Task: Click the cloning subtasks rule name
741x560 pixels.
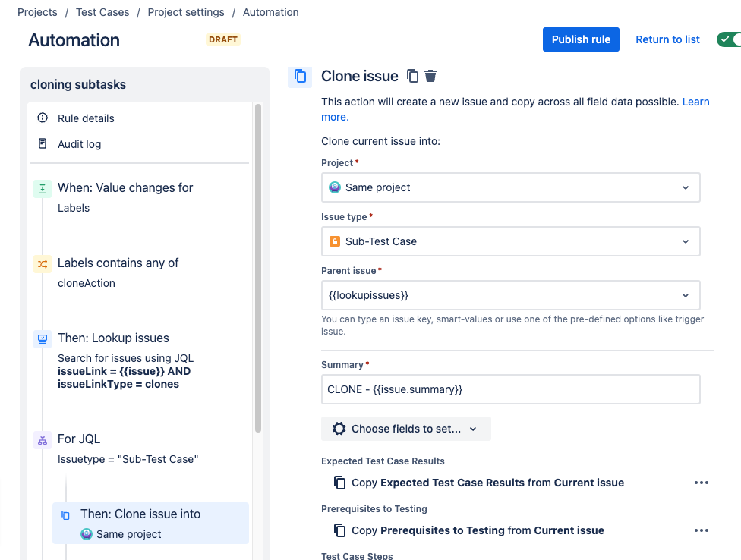Action: [x=78, y=84]
